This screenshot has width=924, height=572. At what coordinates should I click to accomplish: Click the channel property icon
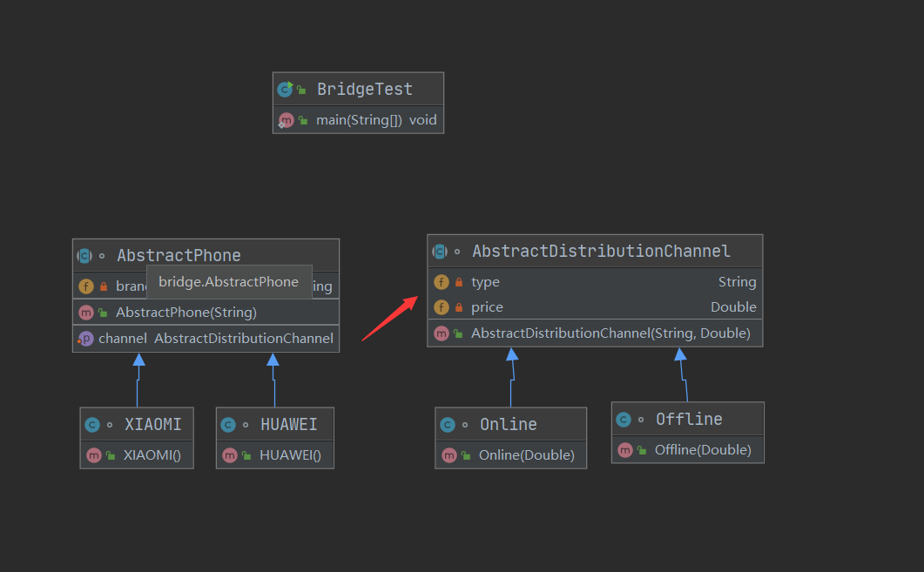pyautogui.click(x=85, y=339)
